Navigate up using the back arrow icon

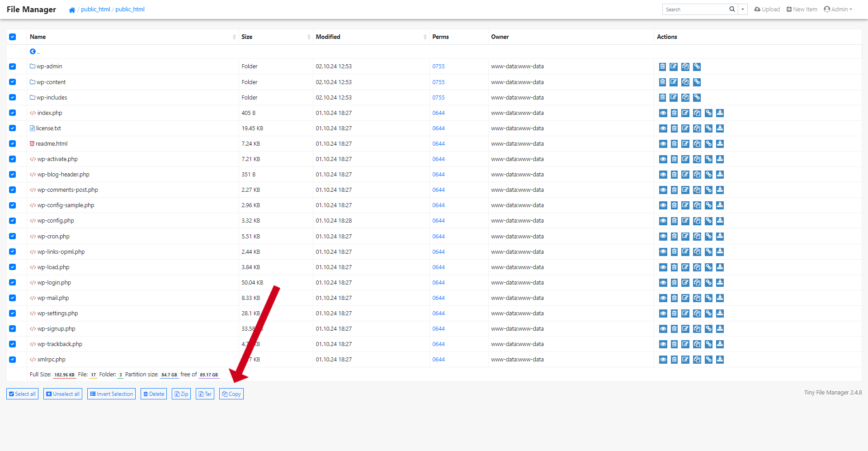[33, 52]
